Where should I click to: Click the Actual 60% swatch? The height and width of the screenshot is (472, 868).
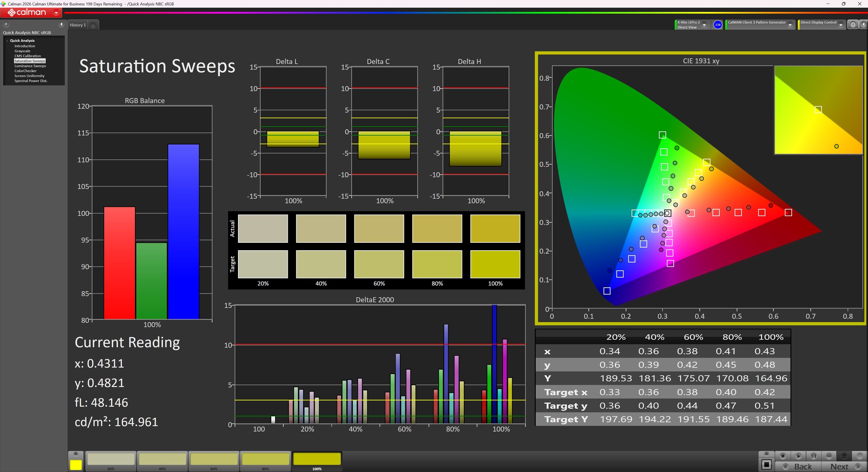click(379, 229)
